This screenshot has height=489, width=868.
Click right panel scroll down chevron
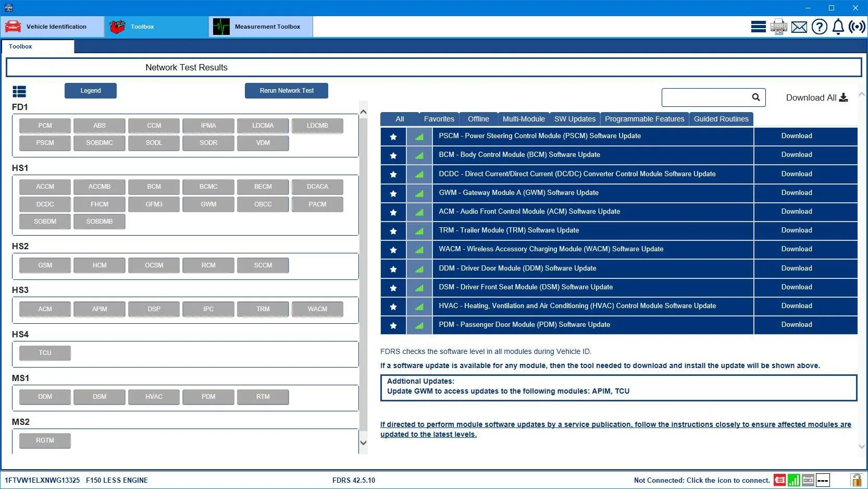point(861,446)
